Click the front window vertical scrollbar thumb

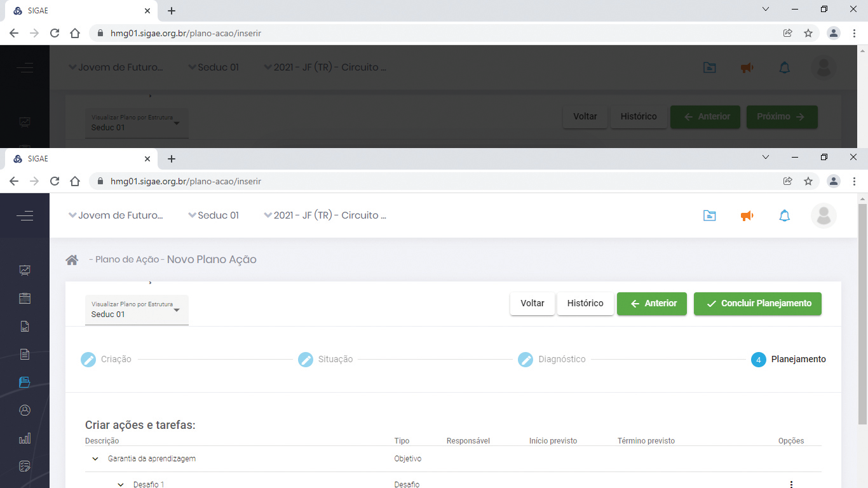862,315
